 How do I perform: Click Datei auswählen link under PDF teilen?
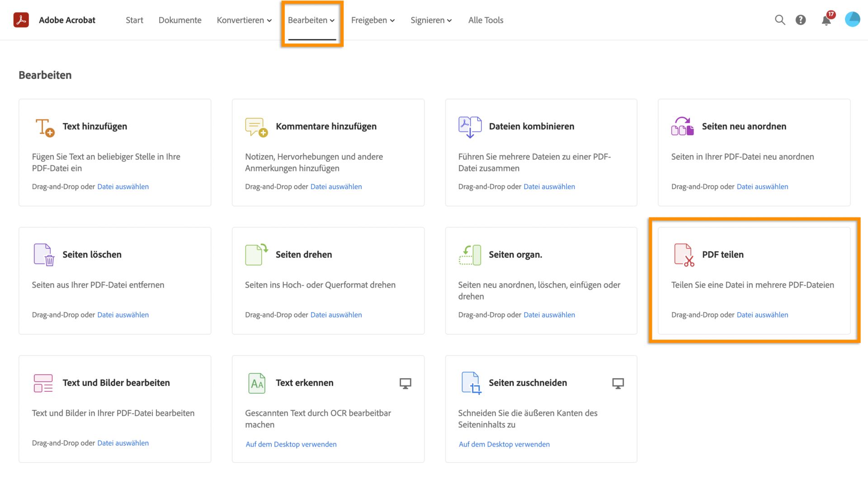pos(762,315)
